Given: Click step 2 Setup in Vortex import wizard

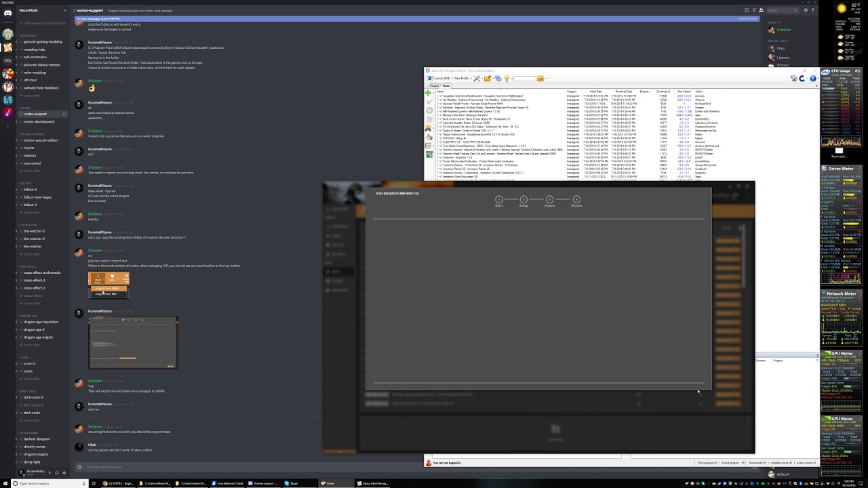Looking at the screenshot, I should [x=524, y=201].
